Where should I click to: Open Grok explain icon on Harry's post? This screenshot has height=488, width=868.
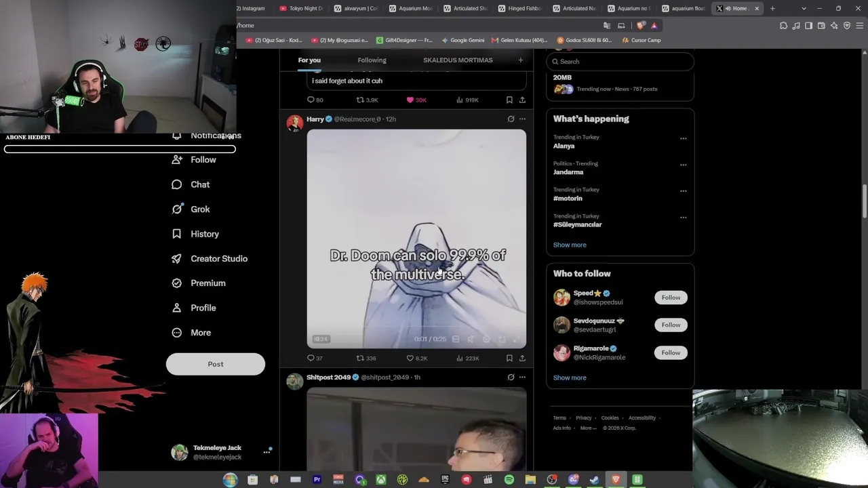tap(511, 119)
